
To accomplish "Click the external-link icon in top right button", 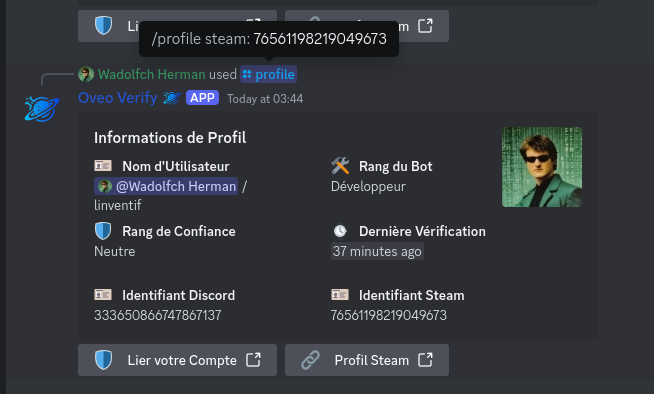I will (x=425, y=26).
